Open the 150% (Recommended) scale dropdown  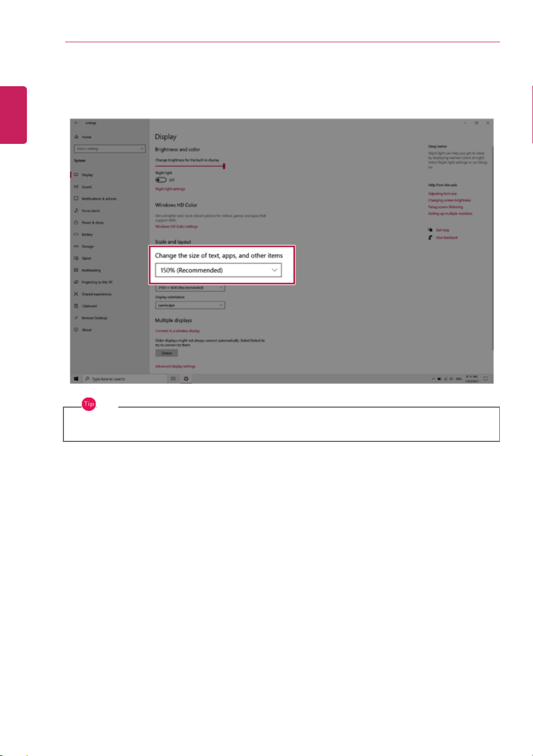218,270
